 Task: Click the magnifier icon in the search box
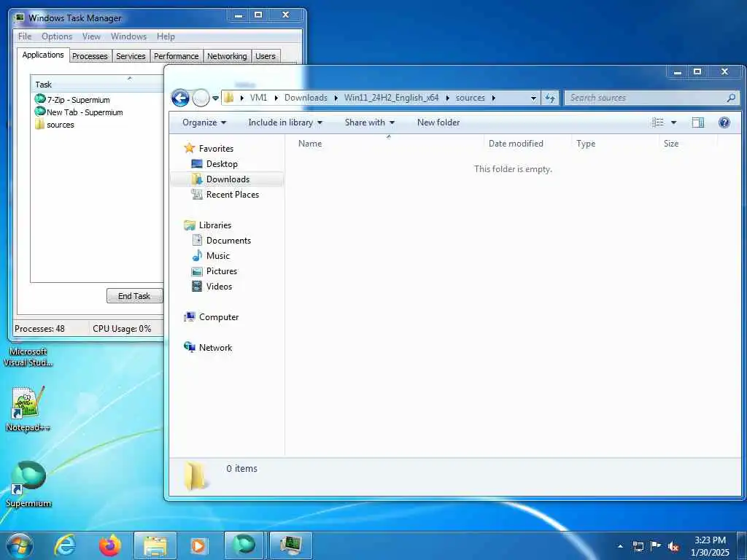[731, 98]
